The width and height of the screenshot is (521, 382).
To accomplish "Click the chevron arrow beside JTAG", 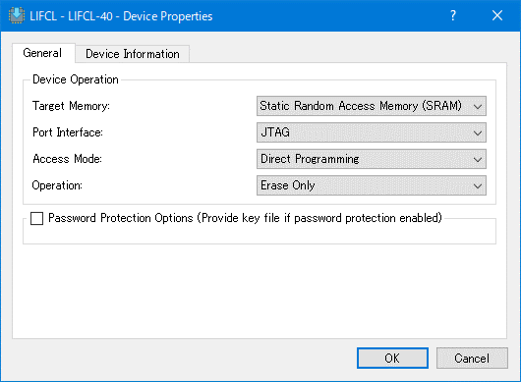I will 478,133.
